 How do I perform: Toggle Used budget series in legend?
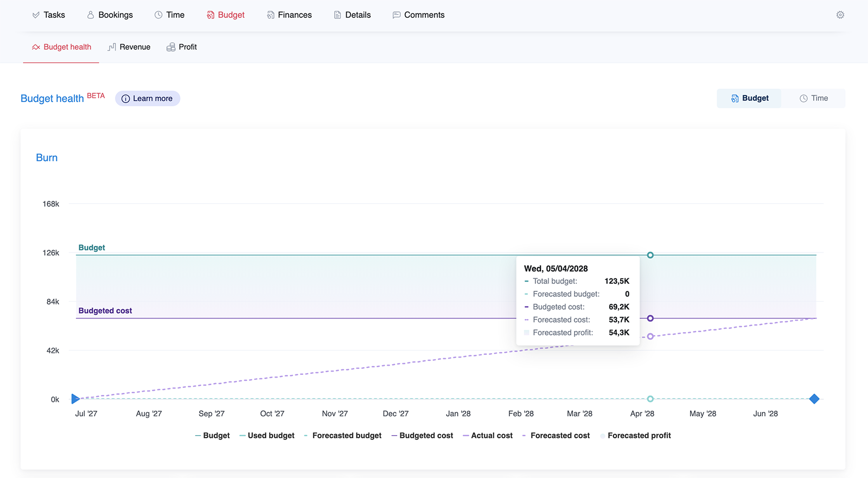point(267,436)
